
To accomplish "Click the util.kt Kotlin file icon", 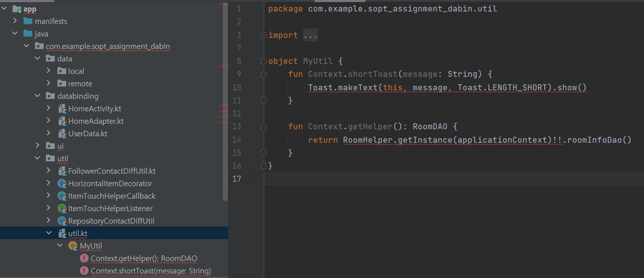I will [x=62, y=233].
